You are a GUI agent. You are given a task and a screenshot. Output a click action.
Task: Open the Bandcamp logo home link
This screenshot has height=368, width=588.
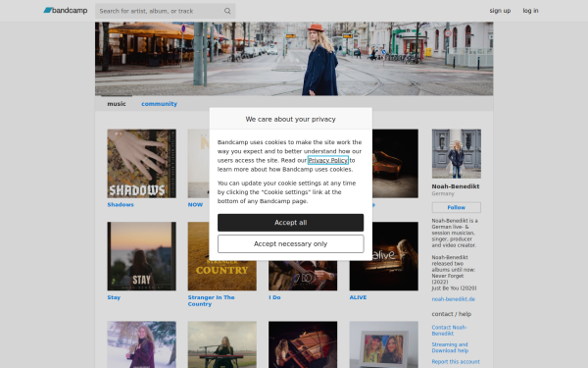coord(66,11)
